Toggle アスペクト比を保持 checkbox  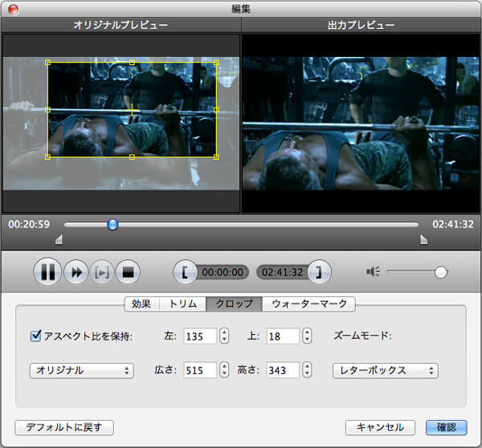pos(35,336)
